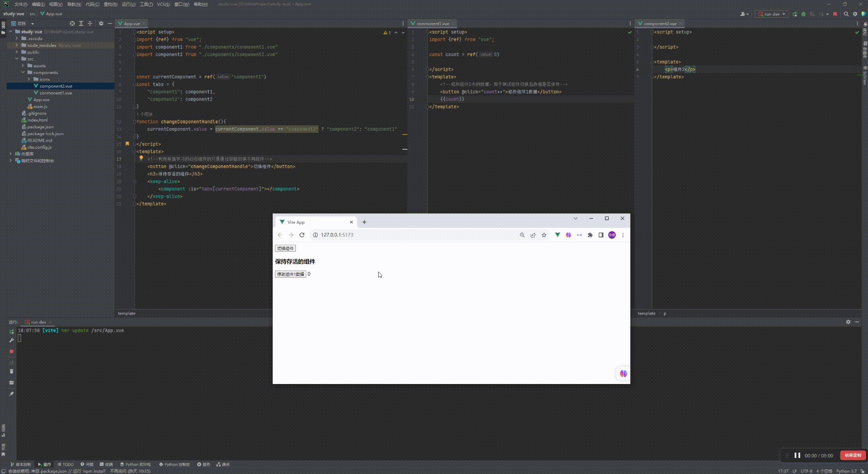868x474 pixels.
Task: Toggle bookmark marker on line 15
Action: tap(127, 144)
